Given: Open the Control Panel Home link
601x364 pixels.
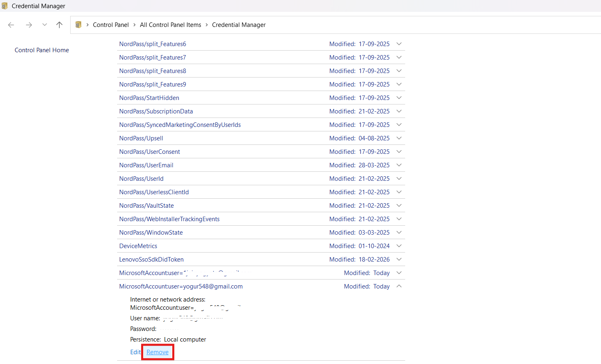Looking at the screenshot, I should [x=42, y=50].
